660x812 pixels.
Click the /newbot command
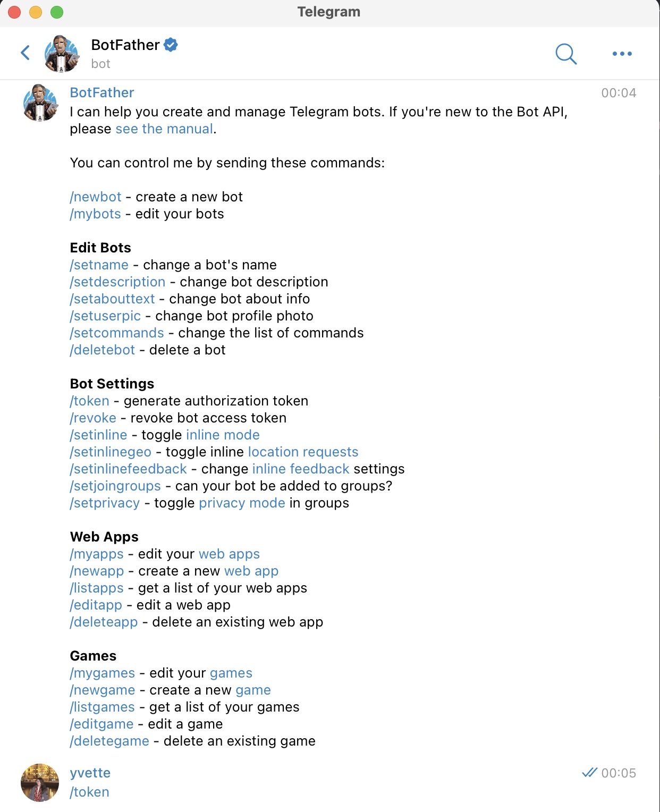(96, 197)
